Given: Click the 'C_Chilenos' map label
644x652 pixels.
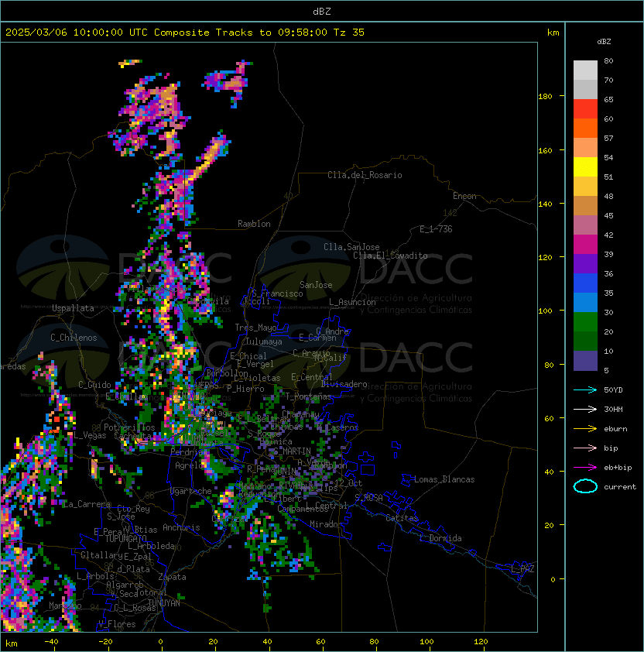Looking at the screenshot, I should click(x=74, y=338).
